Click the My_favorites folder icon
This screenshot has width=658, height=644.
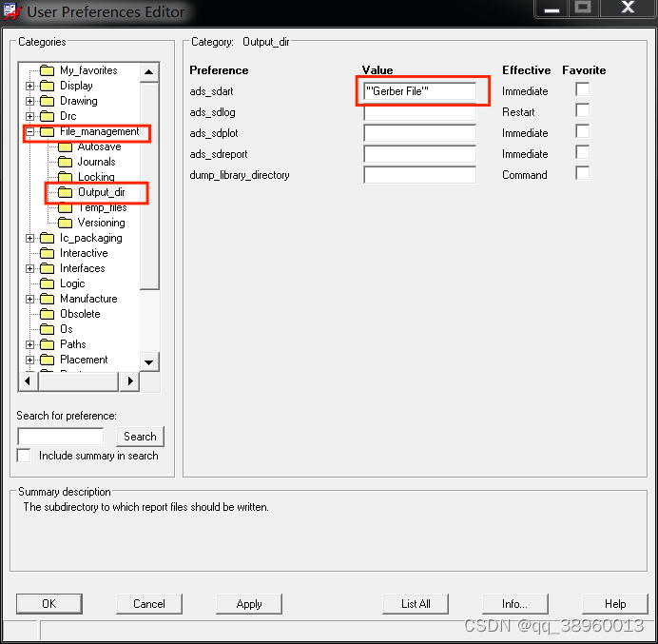[47, 70]
